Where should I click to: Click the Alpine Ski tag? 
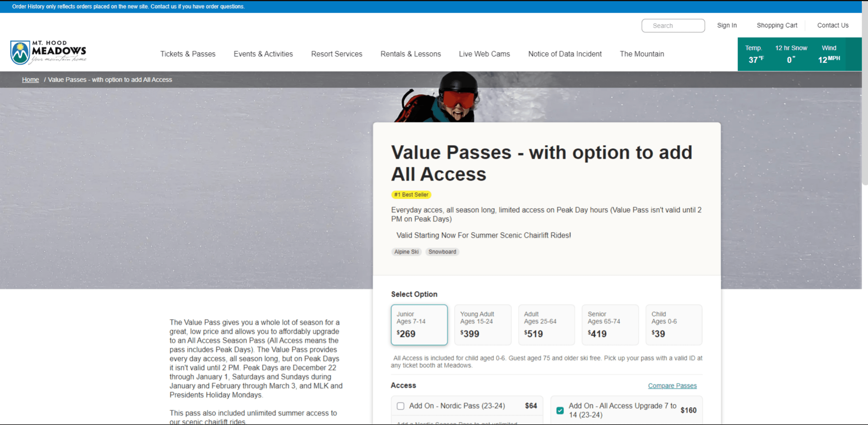click(x=406, y=252)
